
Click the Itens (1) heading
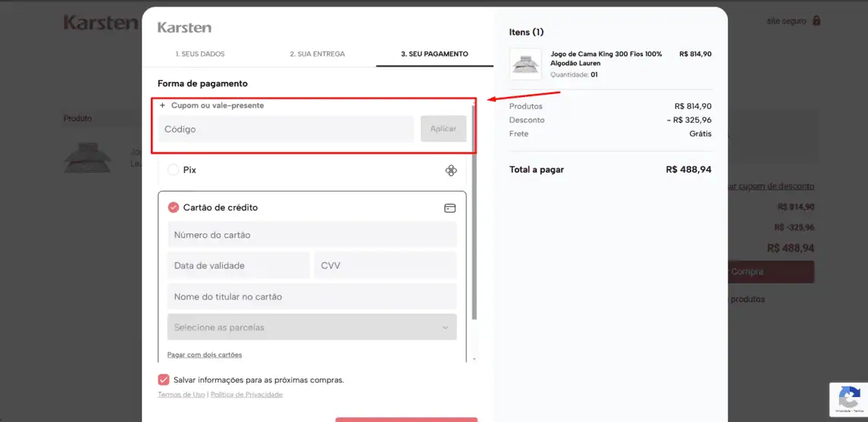tap(526, 32)
